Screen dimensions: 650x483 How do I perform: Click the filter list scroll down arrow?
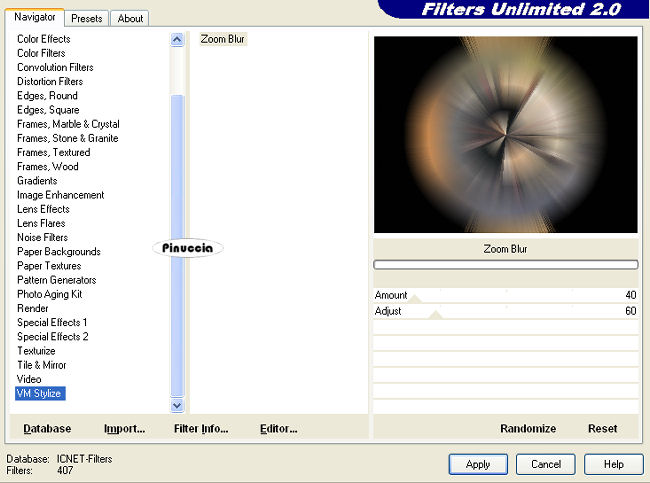click(x=177, y=405)
